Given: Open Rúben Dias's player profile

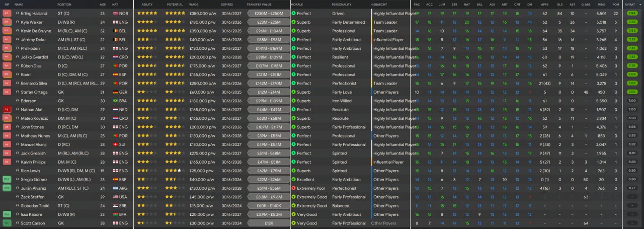Looking at the screenshot, I should (31, 66).
